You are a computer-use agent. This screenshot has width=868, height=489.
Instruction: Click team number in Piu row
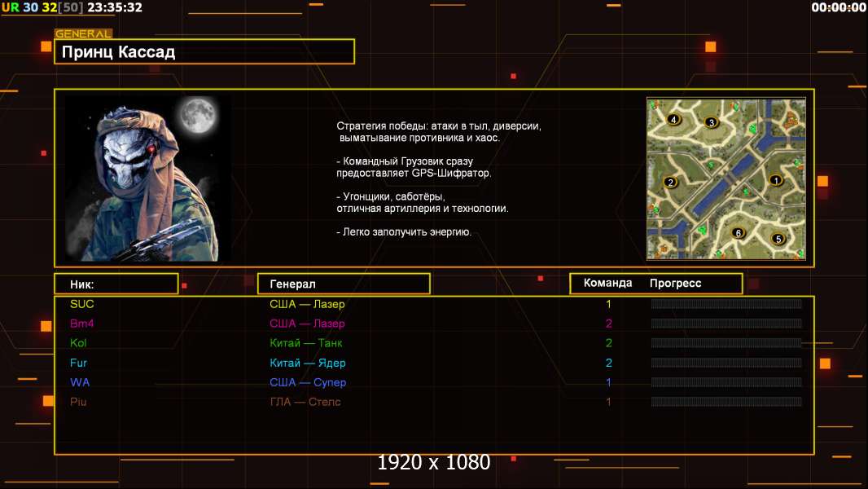click(x=608, y=402)
